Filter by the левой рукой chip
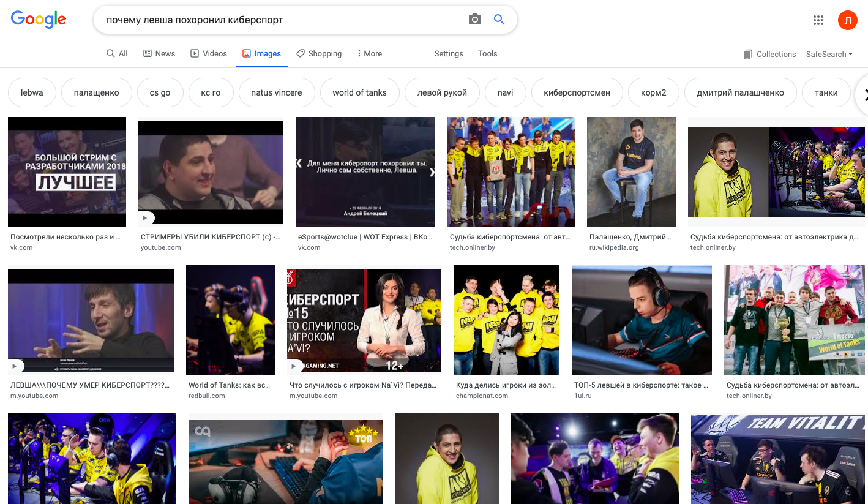The width and height of the screenshot is (868, 504). pos(442,92)
